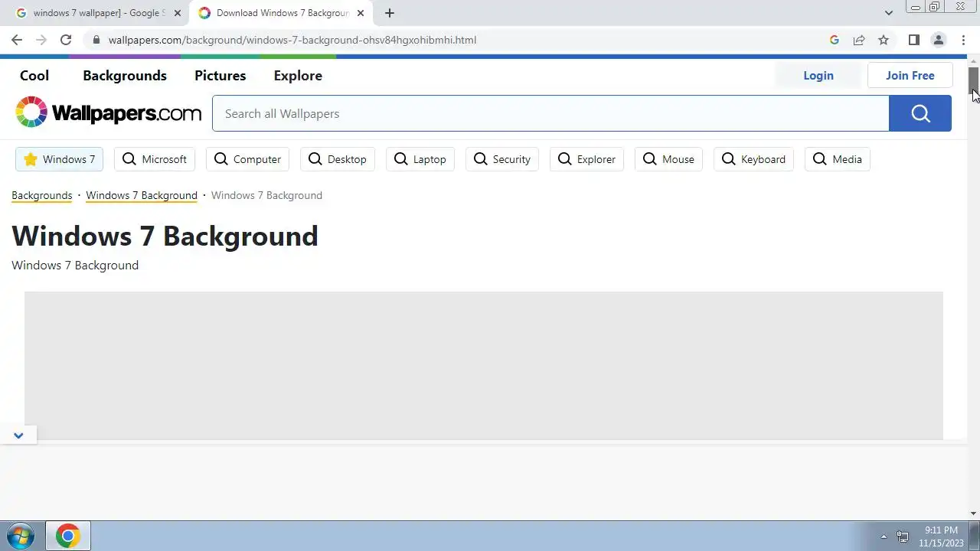Open the Windows Start menu
The width and height of the screenshot is (980, 551).
click(20, 536)
